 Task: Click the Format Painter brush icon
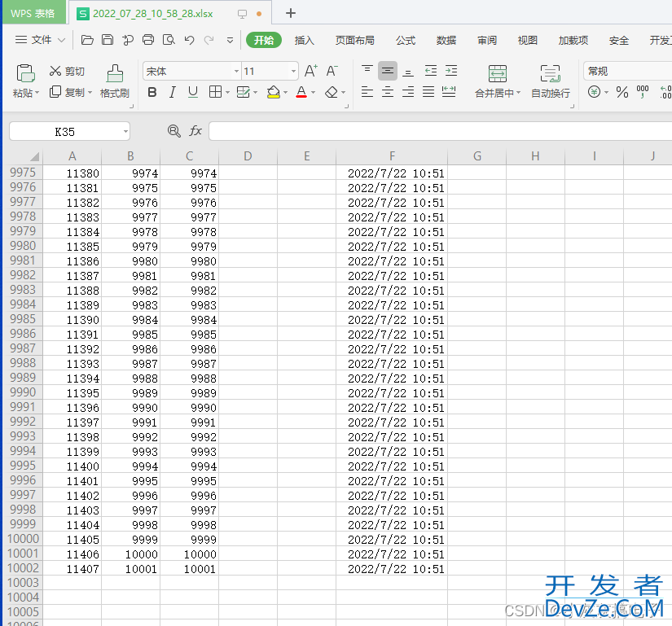pyautogui.click(x=115, y=73)
